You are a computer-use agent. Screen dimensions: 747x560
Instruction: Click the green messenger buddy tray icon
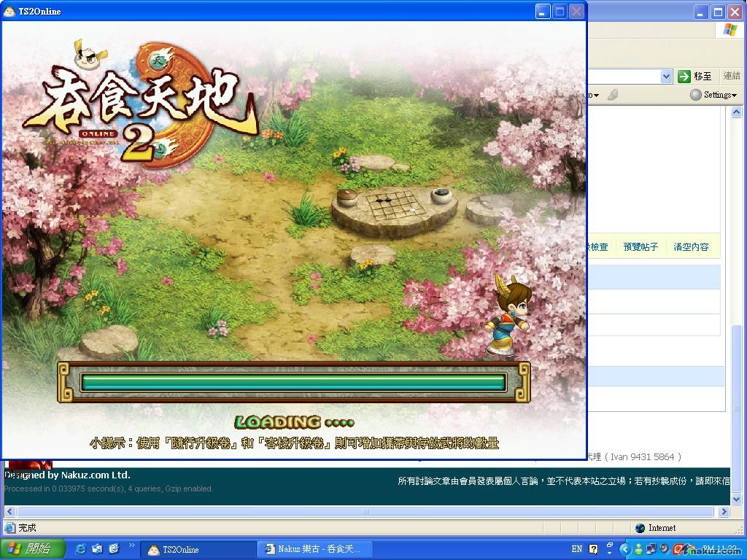pos(638,549)
